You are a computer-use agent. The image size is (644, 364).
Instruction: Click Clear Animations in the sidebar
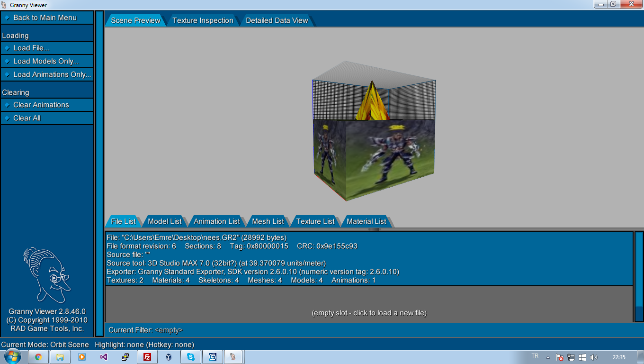[x=47, y=105]
